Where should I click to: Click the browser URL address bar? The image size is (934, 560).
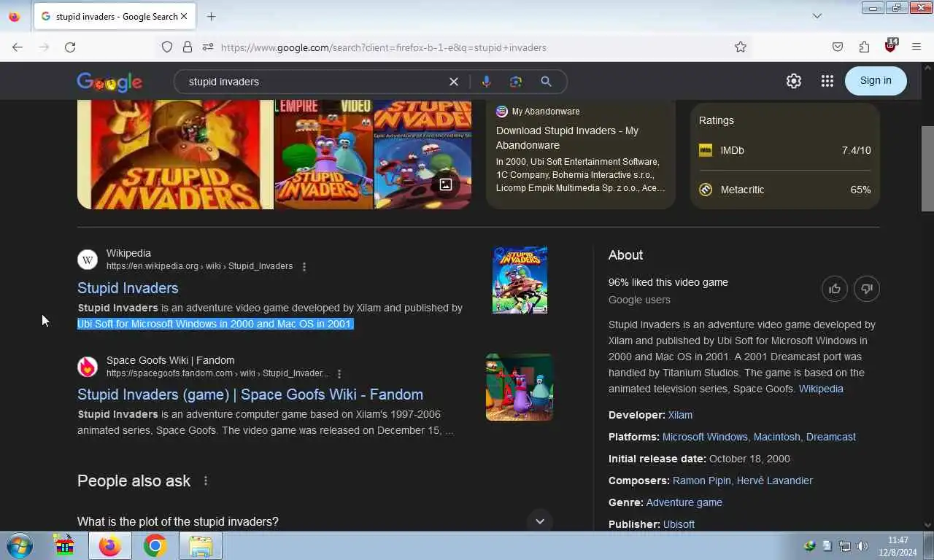pos(467,47)
